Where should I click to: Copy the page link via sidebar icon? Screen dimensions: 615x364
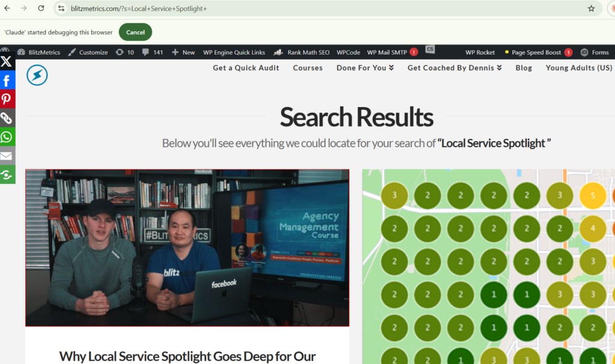(x=7, y=118)
